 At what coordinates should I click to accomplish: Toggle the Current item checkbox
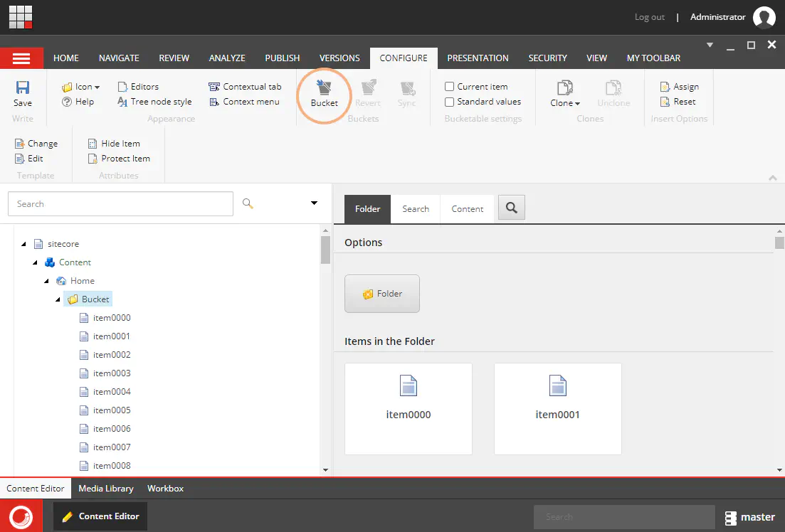coord(450,87)
